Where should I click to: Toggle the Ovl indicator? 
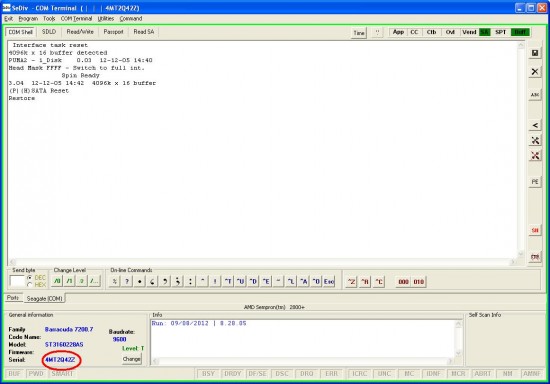tap(450, 32)
